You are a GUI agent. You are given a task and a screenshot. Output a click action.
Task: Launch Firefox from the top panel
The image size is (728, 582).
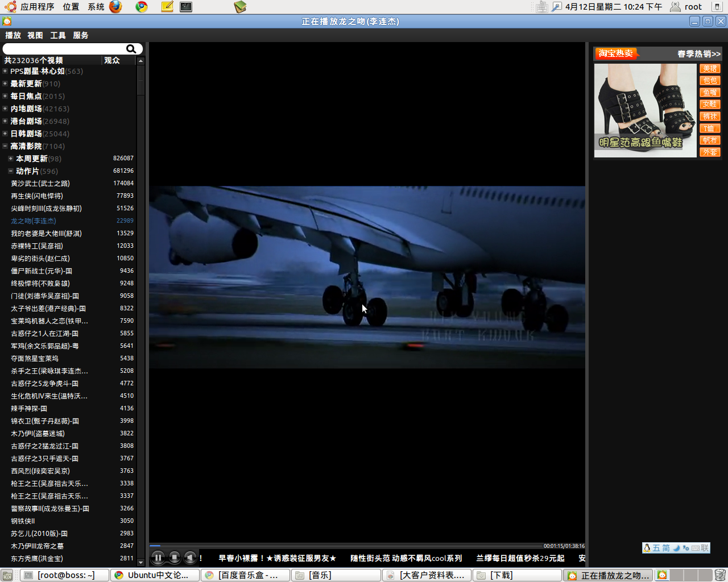tap(115, 7)
